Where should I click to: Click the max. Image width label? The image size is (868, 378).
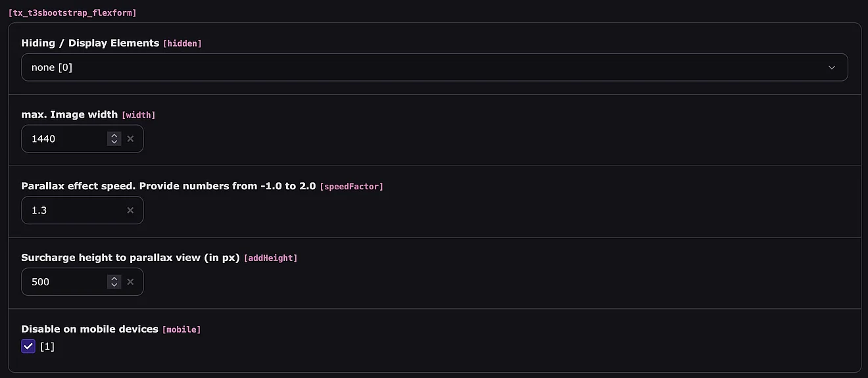pyautogui.click(x=70, y=114)
